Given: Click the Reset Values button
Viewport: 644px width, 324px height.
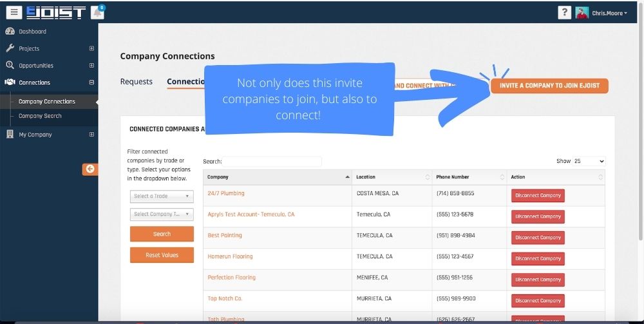Looking at the screenshot, I should 162,255.
